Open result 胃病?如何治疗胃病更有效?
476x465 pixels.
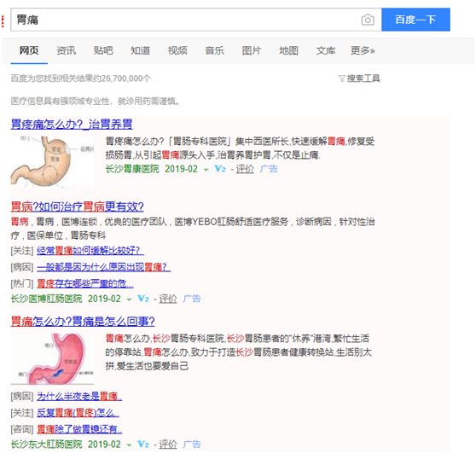(77, 206)
